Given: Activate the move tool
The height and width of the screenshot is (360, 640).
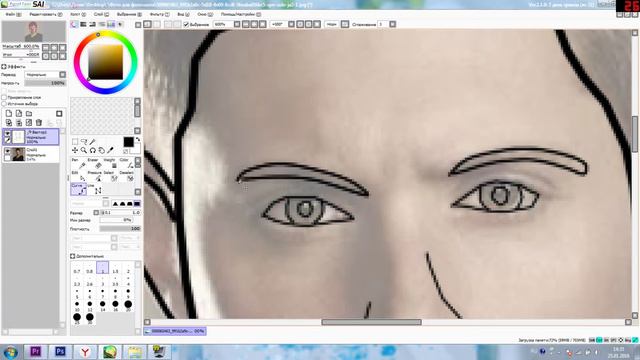Looking at the screenshot, I should pyautogui.click(x=75, y=150).
